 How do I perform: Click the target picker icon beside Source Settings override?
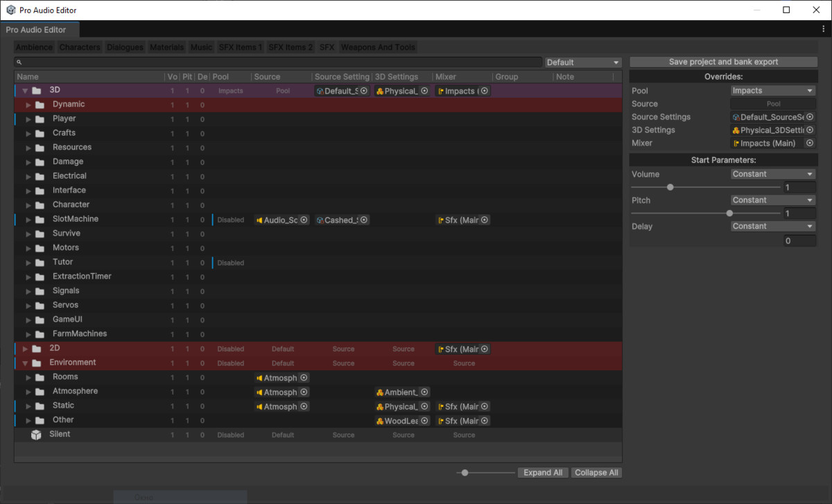808,116
